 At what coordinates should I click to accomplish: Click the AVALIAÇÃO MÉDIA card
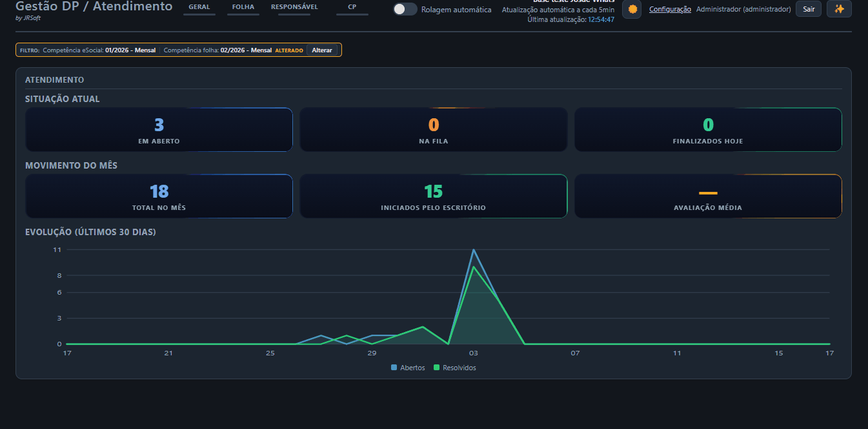(x=708, y=196)
